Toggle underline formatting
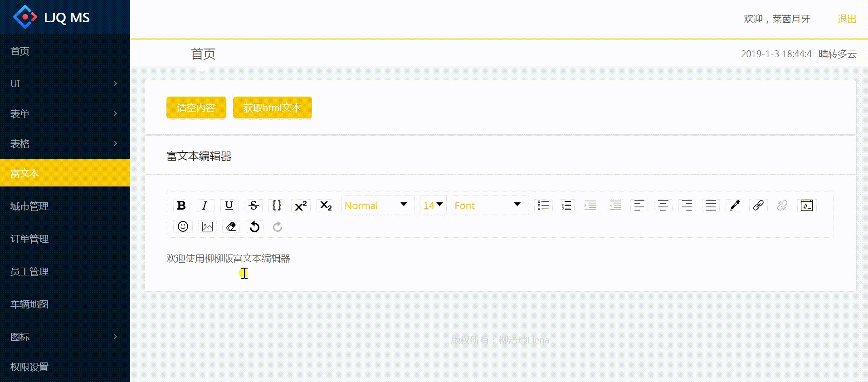Screen dimensions: 868x382 [x=229, y=206]
